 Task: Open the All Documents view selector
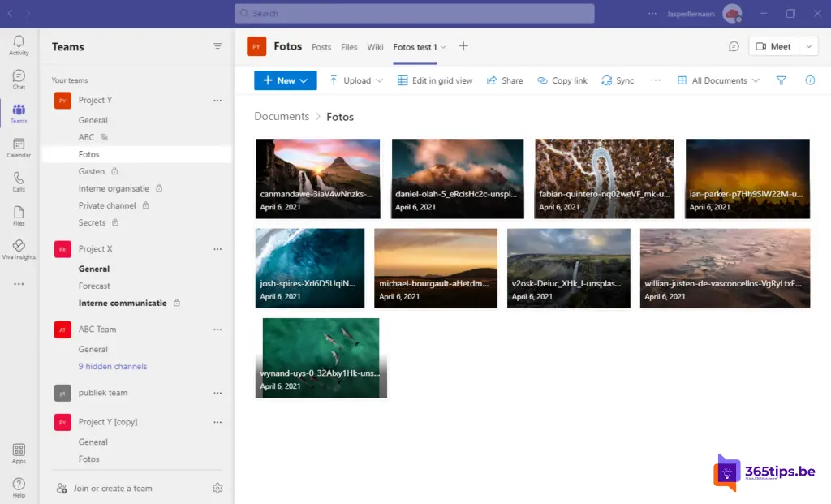718,80
